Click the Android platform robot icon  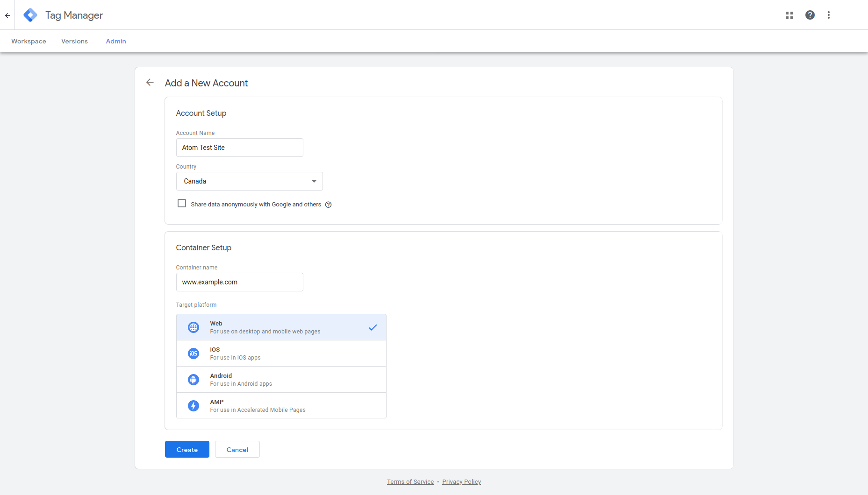194,380
